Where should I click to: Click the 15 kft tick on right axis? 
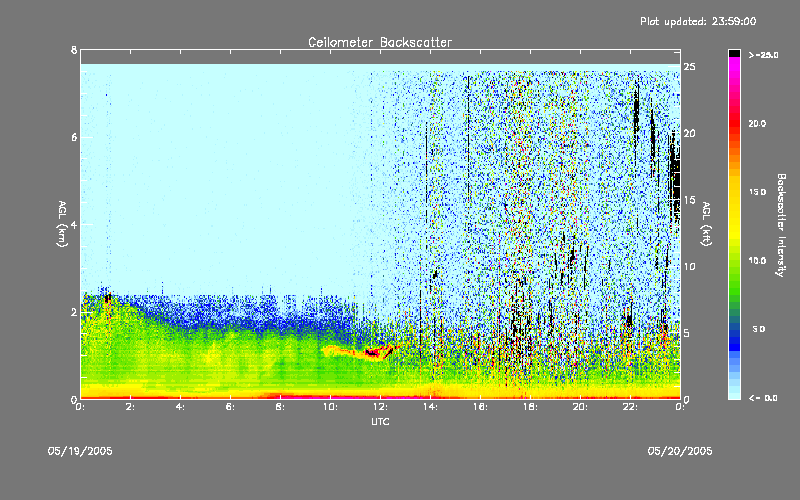pos(690,200)
